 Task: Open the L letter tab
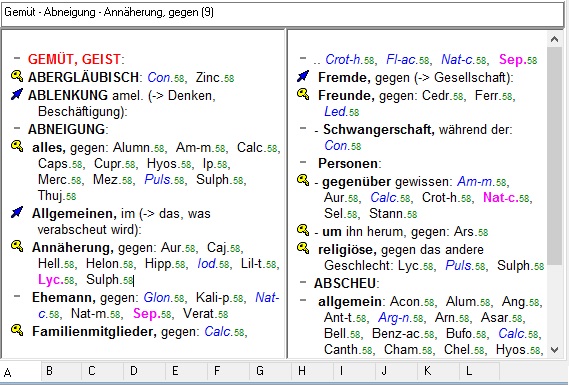pos(480,371)
